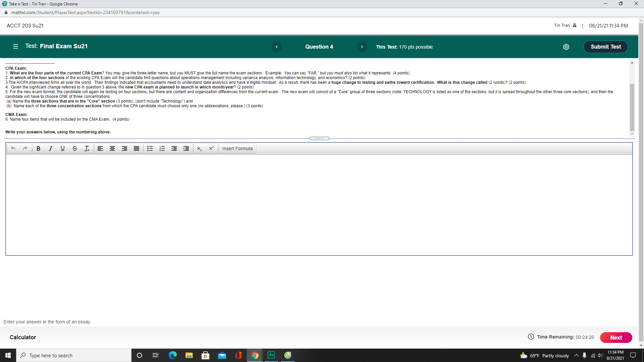Click the Submit Test button
The height and width of the screenshot is (362, 644).
pyautogui.click(x=605, y=47)
